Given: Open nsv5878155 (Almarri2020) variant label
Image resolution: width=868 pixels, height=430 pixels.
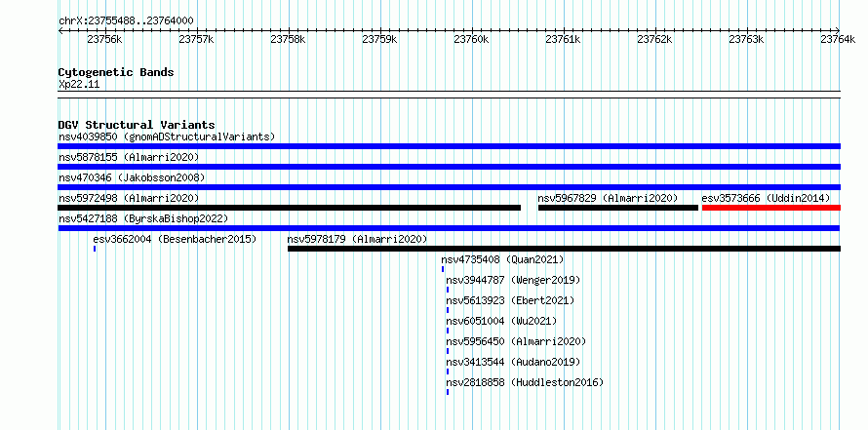Looking at the screenshot, I should [x=129, y=157].
